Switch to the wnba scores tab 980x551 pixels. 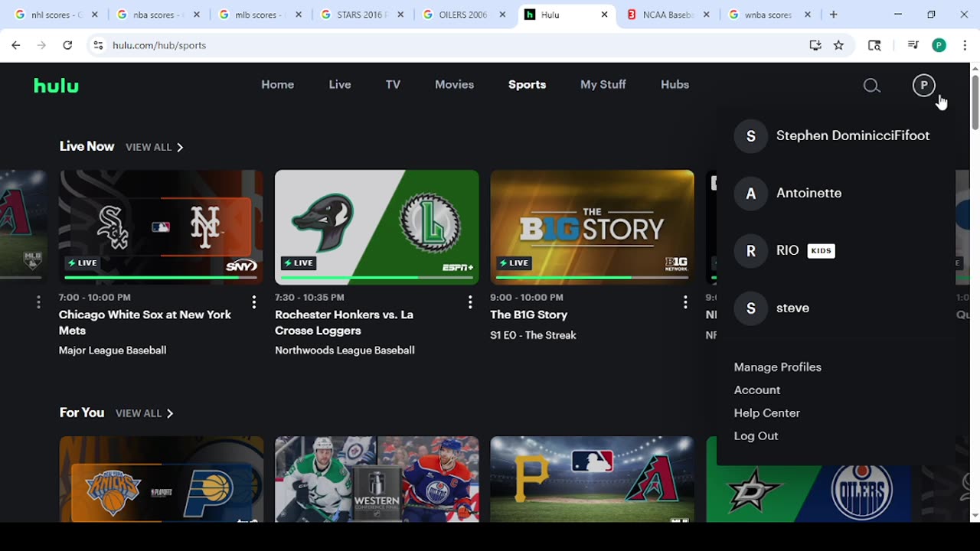769,15
